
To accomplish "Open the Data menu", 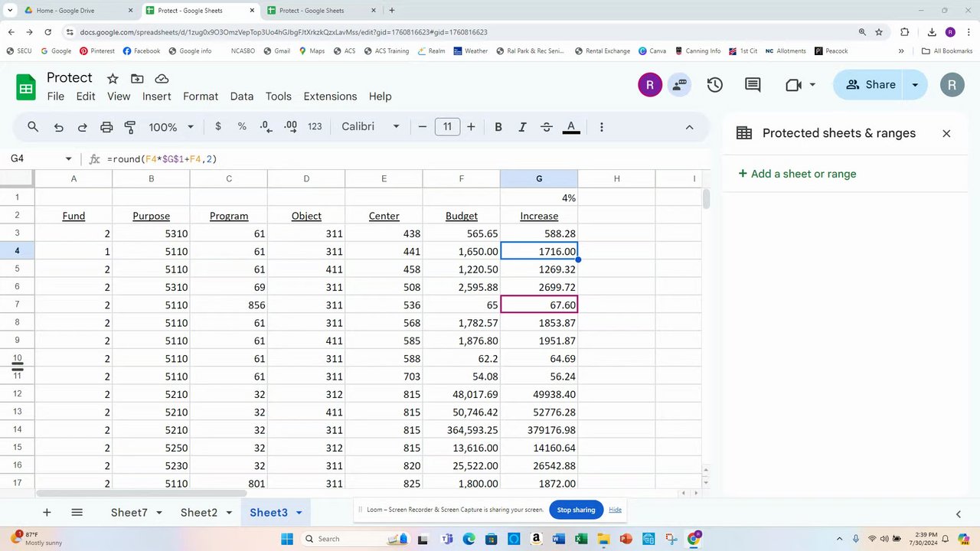I will [242, 96].
